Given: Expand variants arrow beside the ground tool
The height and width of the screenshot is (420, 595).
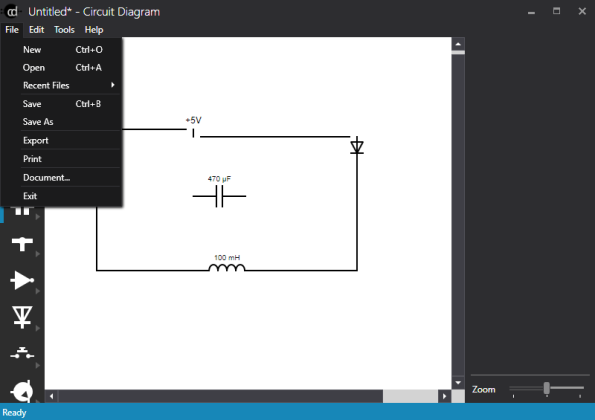Looking at the screenshot, I should pos(38,254).
